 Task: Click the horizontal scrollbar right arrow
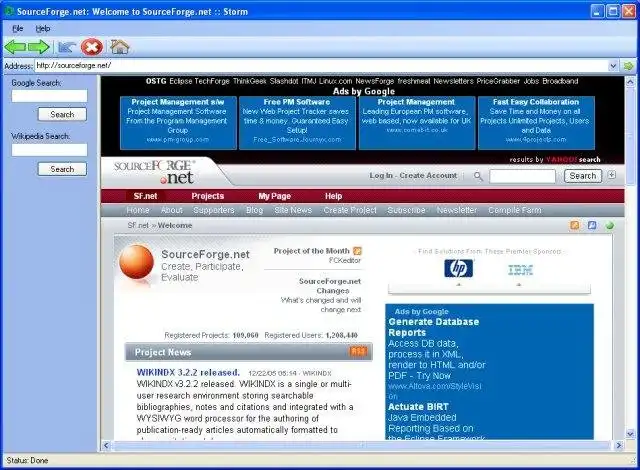pyautogui.click(x=619, y=445)
